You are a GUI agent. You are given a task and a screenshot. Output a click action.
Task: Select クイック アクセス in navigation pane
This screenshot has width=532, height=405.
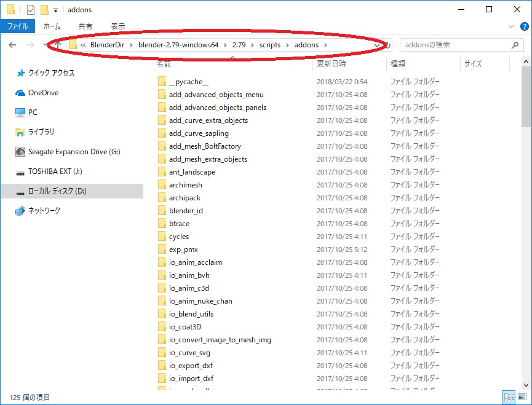51,73
